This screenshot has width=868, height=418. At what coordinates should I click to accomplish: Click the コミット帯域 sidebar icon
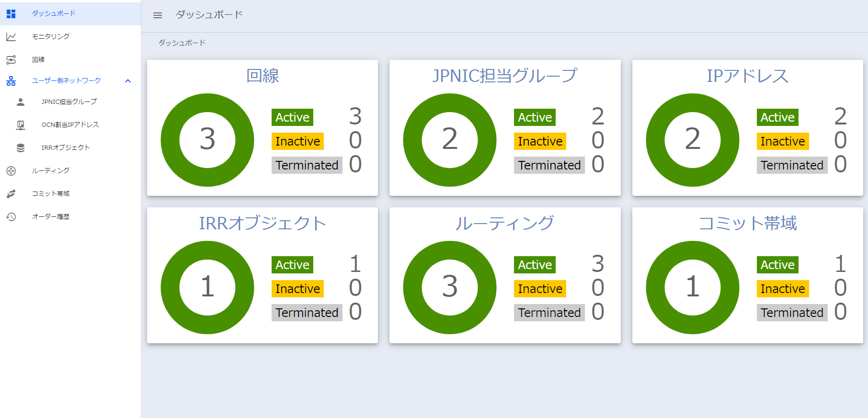click(11, 194)
